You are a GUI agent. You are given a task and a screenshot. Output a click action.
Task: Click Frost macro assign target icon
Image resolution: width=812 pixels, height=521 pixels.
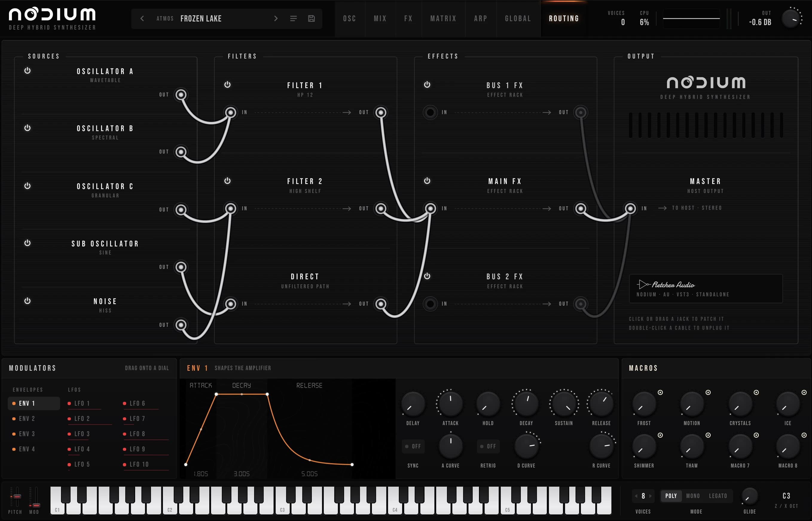660,392
